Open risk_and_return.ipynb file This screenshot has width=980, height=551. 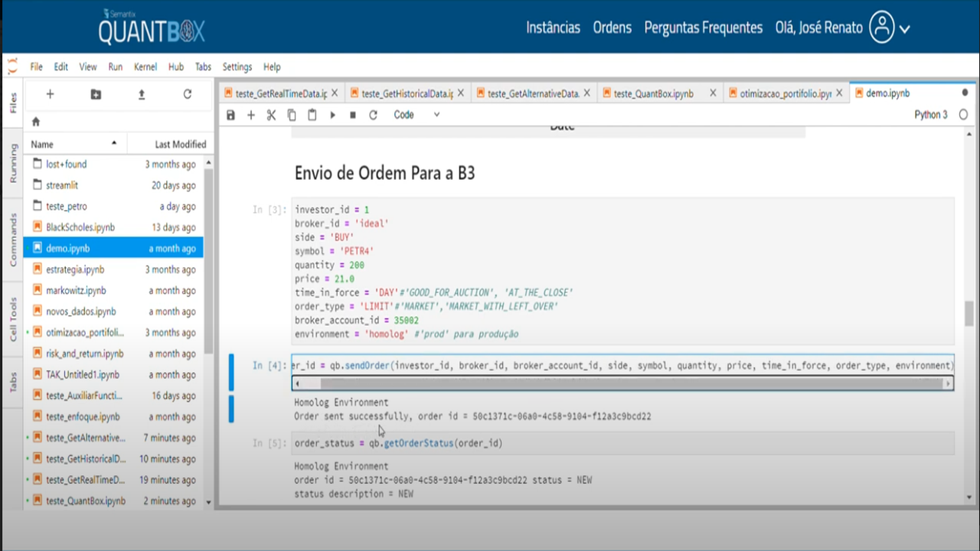point(115,354)
